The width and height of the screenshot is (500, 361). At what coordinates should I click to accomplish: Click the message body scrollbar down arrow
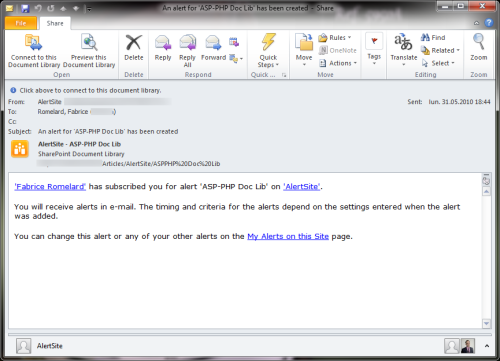486,323
